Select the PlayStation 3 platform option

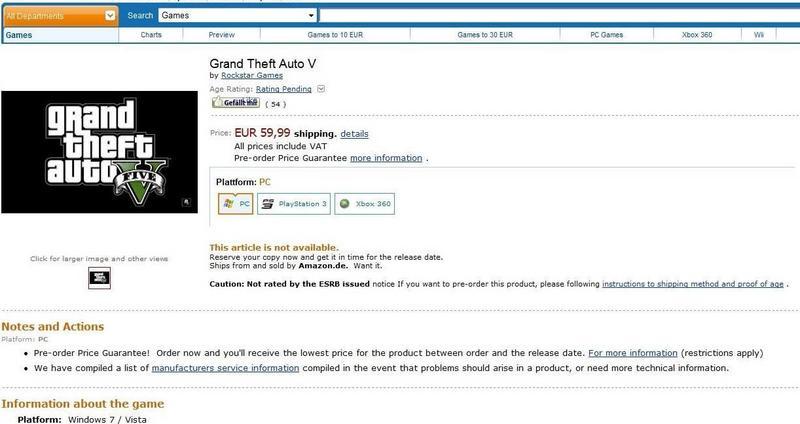click(294, 204)
